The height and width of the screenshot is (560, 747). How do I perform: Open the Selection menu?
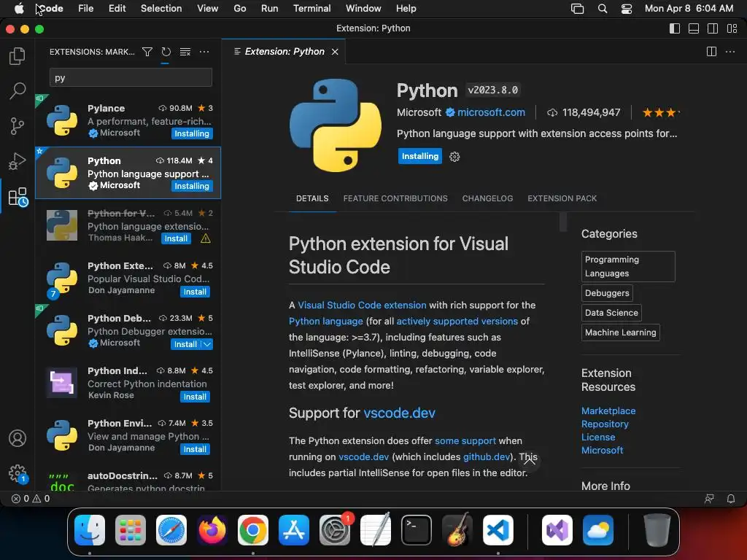[161, 8]
